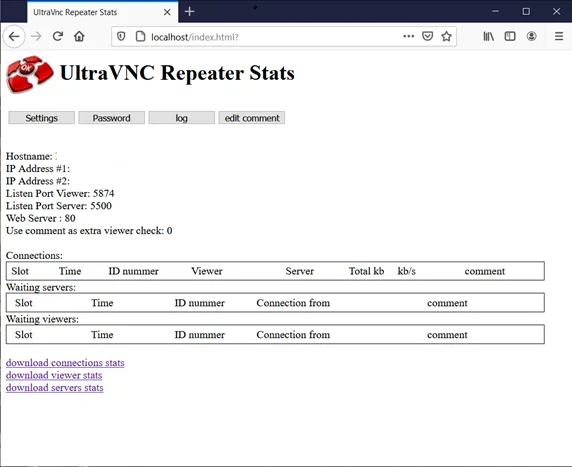
Task: Close the UltraVnc Repeater Stats tab
Action: click(x=167, y=12)
